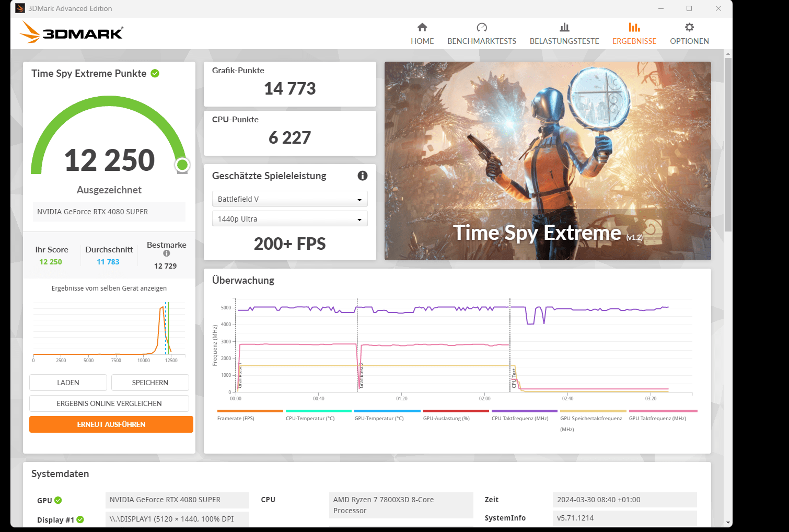
Task: Click green check icon next to GPU label
Action: [x=58, y=500]
